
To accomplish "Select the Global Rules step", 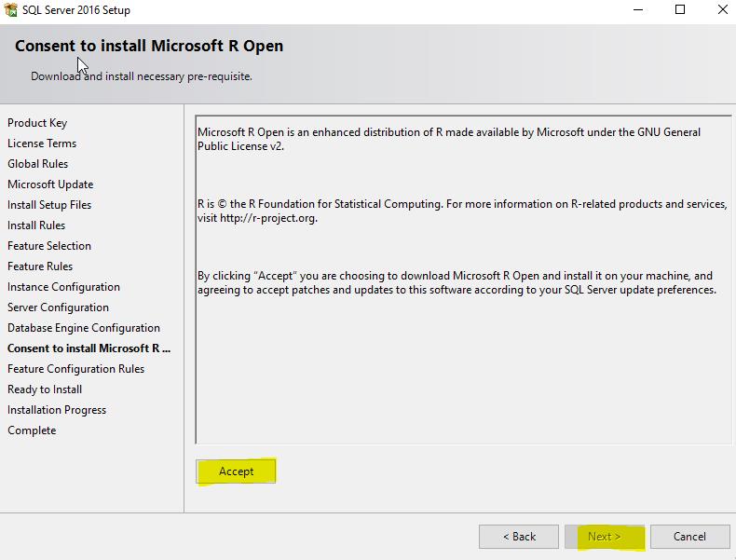I will pyautogui.click(x=37, y=164).
